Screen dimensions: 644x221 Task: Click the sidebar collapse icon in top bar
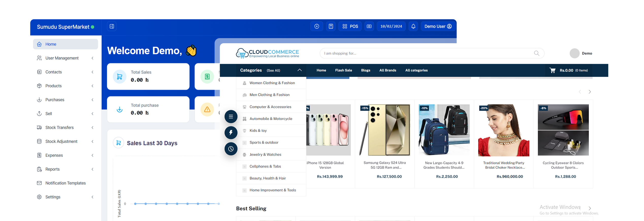[112, 26]
